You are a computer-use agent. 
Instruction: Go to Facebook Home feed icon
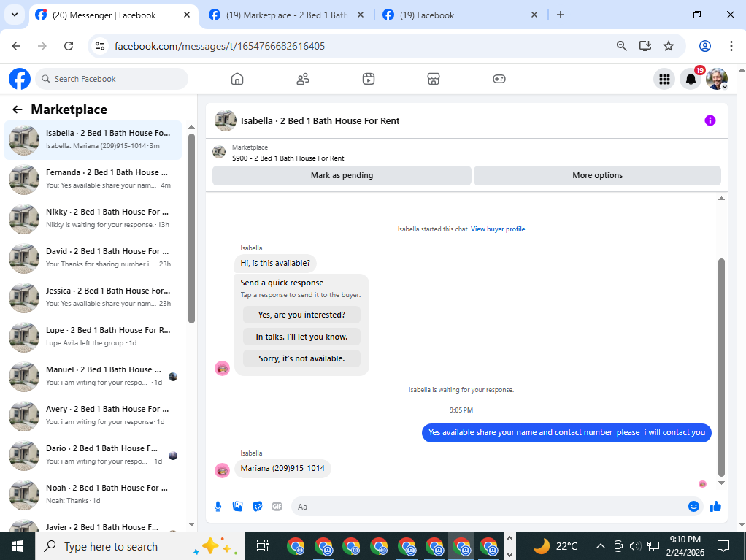(237, 79)
